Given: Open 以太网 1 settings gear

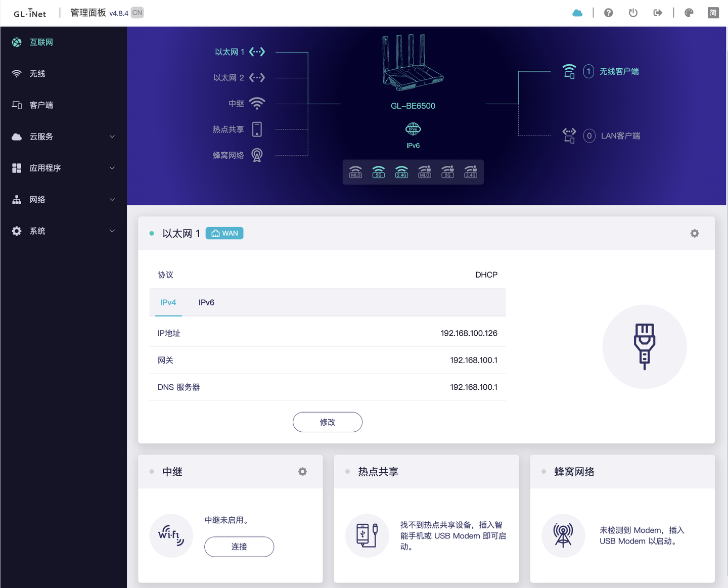Looking at the screenshot, I should [695, 234].
